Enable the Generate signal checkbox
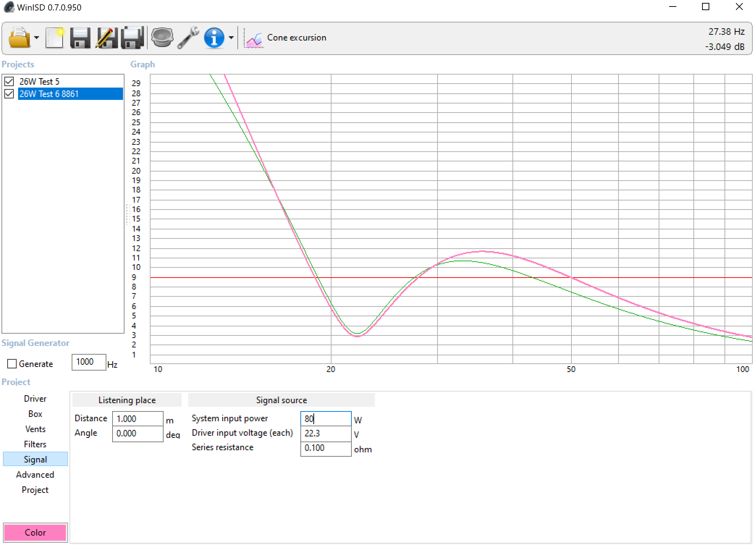The width and height of the screenshot is (756, 545). [x=12, y=364]
